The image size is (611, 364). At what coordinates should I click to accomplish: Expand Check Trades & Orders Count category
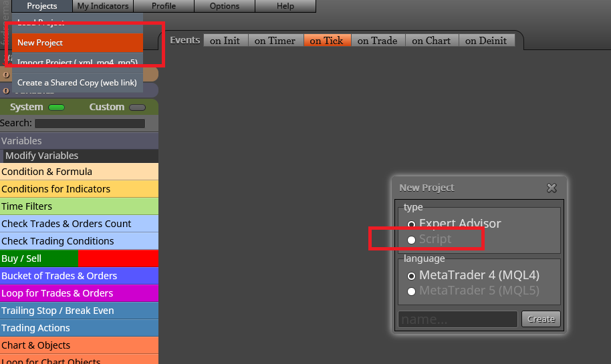coord(79,224)
